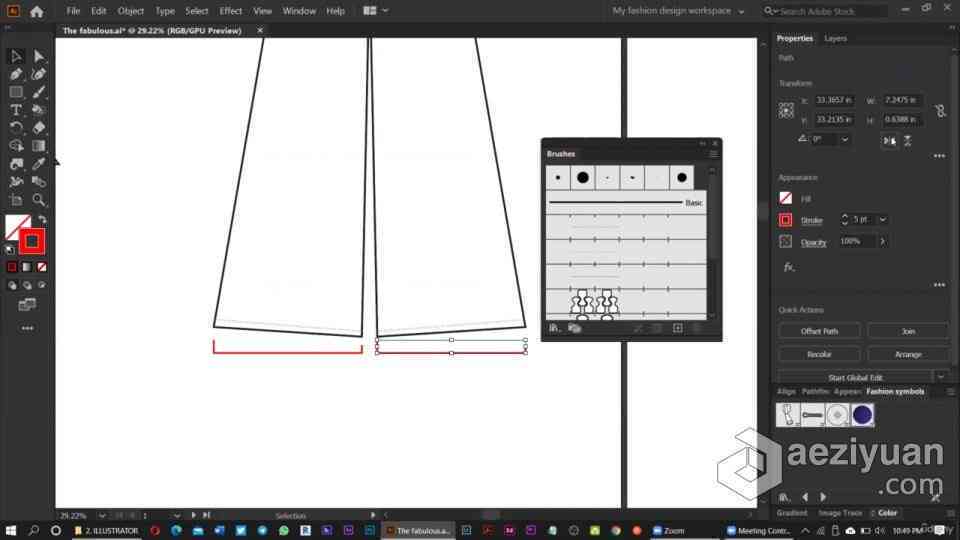Flip vertically icon in Transform section
Screen dimensions: 960x540
point(907,140)
